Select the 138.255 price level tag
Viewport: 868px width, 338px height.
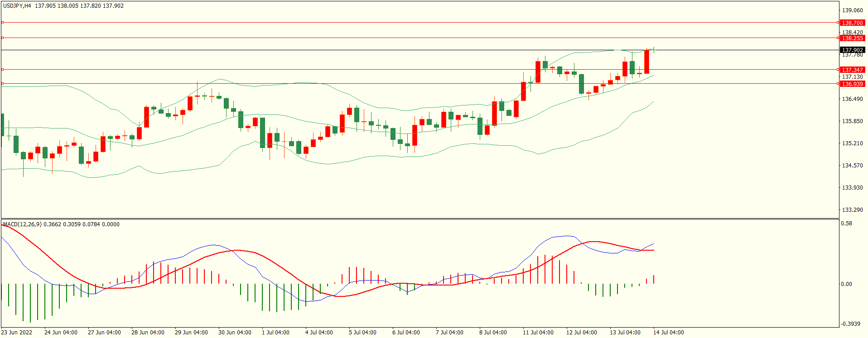[x=852, y=38]
